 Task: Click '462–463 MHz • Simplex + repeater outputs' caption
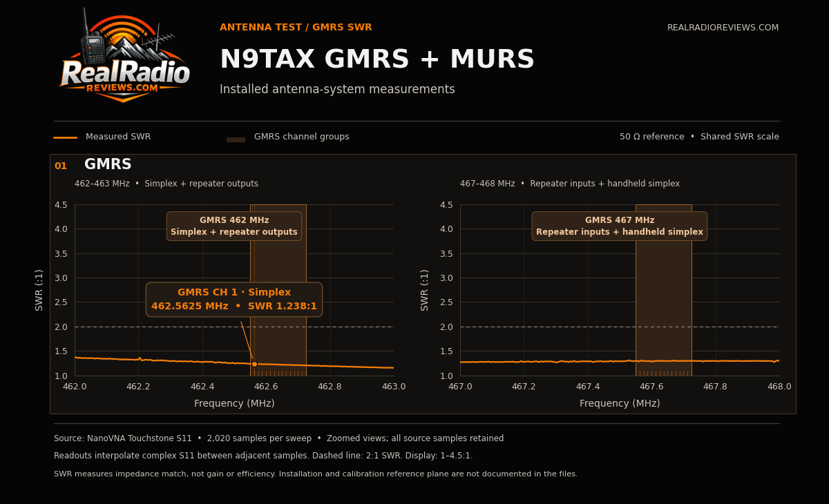point(166,184)
